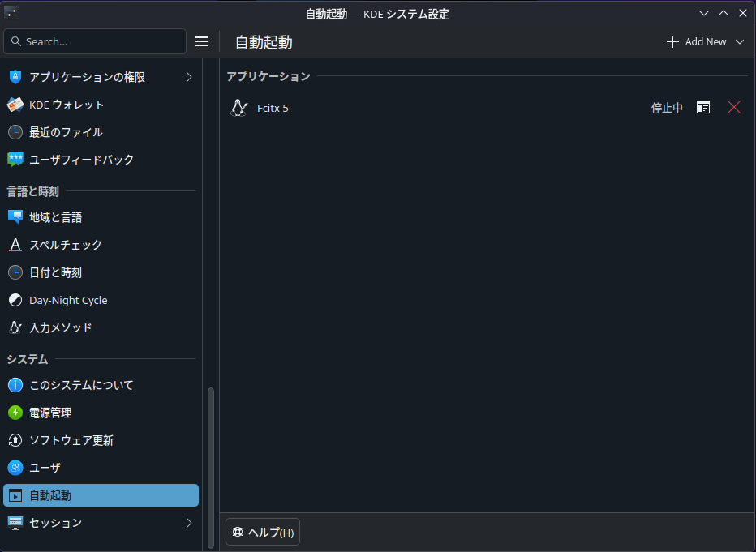
Task: Expand アプリケーションの権限 submenu arrow
Action: (189, 77)
